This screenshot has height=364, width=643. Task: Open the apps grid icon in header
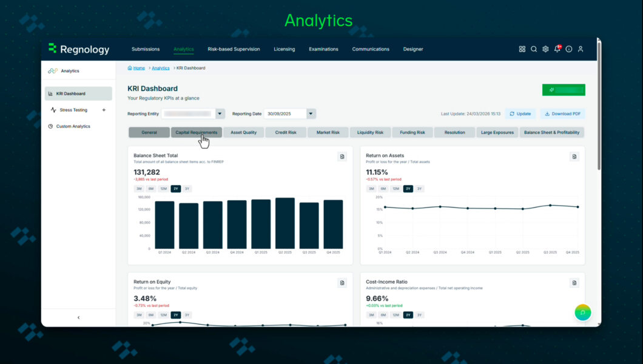click(522, 49)
